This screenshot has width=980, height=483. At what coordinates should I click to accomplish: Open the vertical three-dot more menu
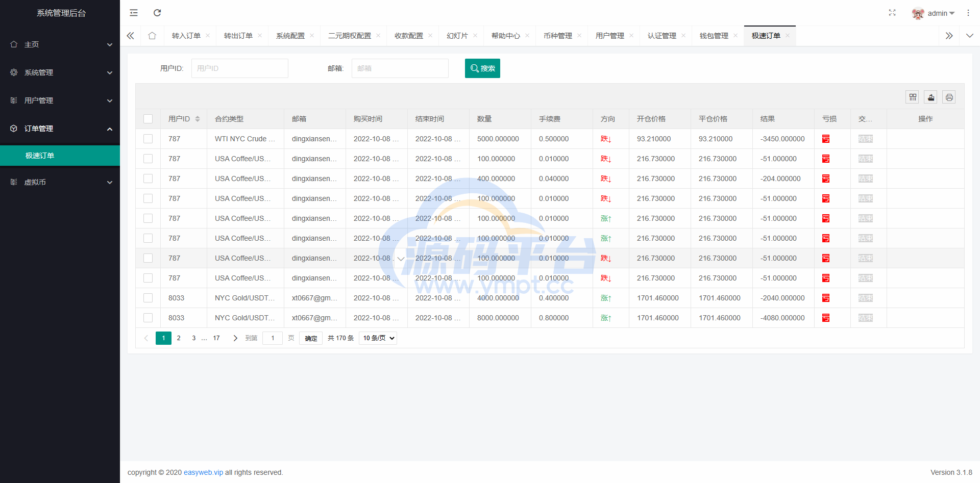pos(968,13)
